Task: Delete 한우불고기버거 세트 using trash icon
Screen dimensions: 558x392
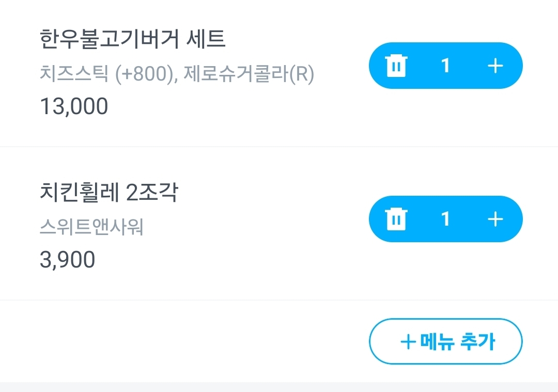Action: click(396, 66)
